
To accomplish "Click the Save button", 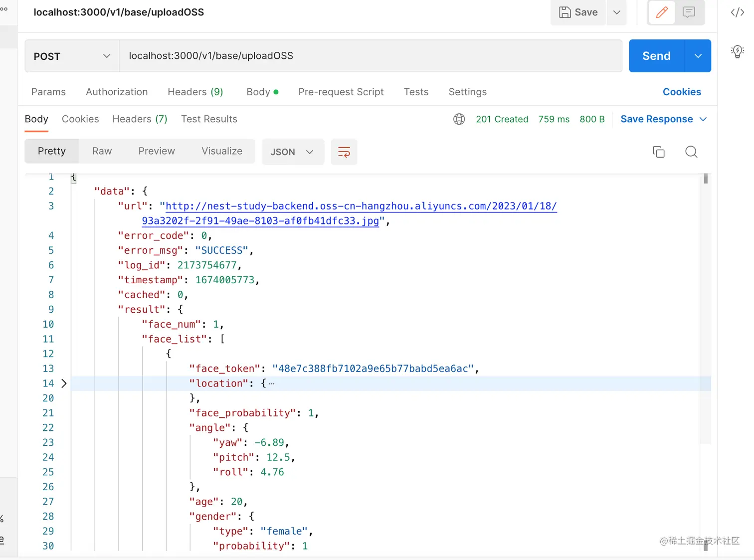I will [578, 12].
